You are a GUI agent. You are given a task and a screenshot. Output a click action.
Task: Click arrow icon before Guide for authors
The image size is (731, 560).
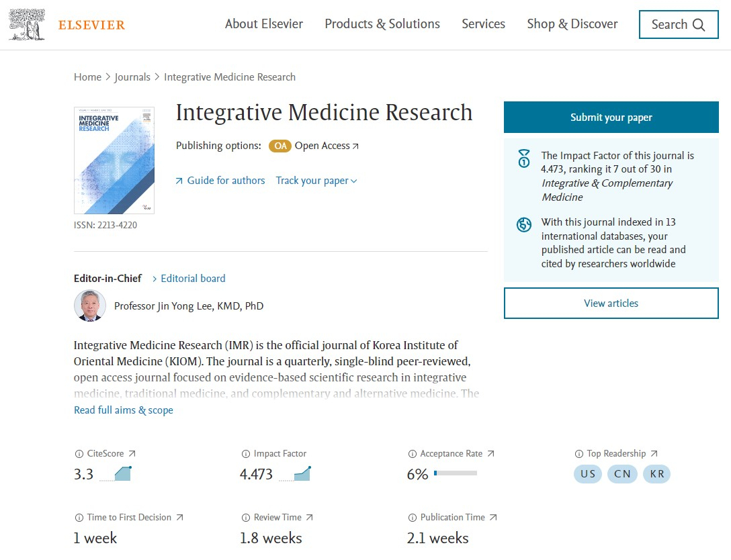179,181
